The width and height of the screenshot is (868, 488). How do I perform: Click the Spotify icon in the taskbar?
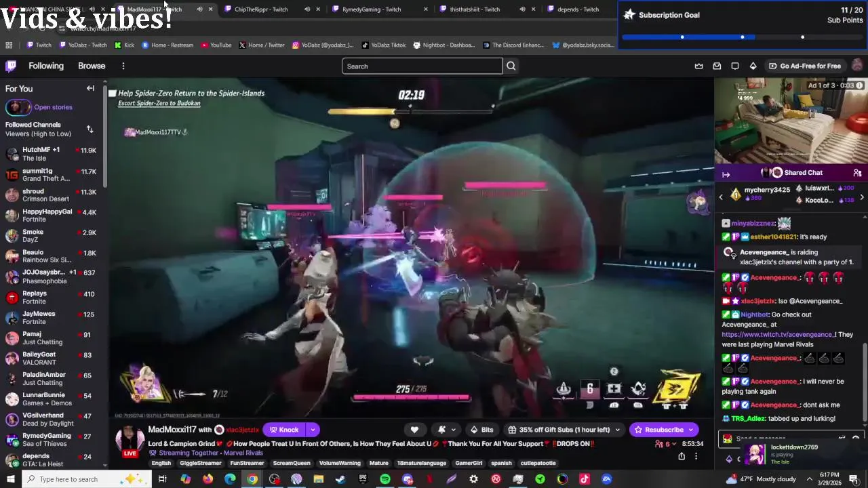pos(385,479)
